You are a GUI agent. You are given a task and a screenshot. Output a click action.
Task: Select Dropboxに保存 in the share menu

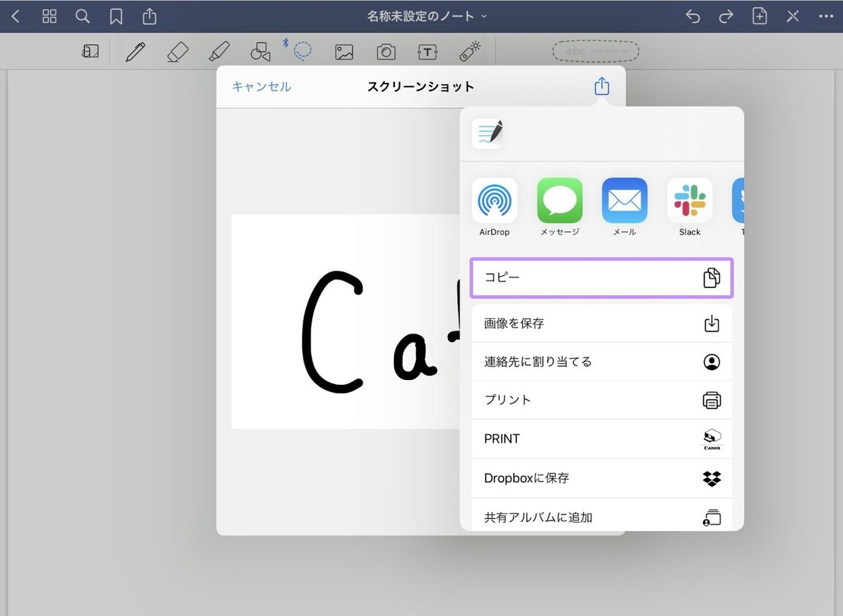(x=602, y=478)
